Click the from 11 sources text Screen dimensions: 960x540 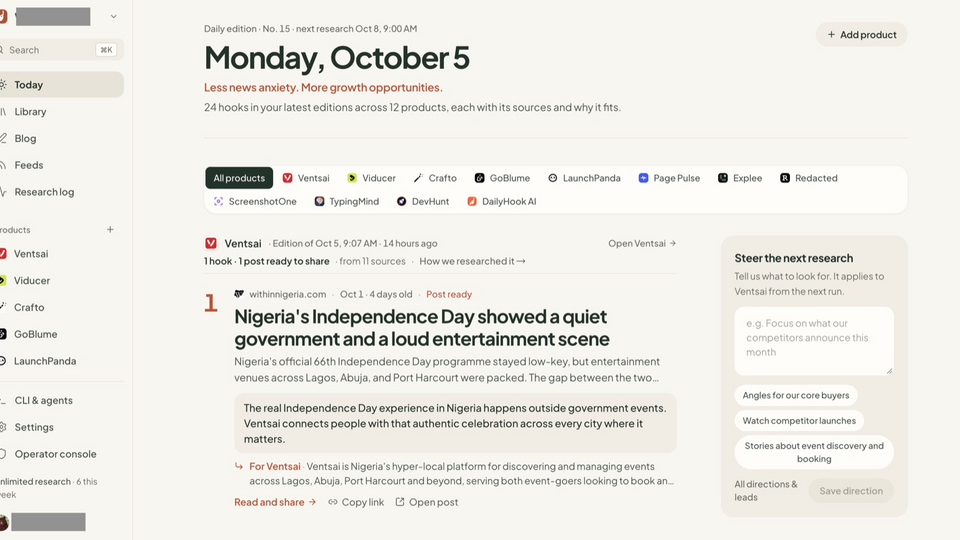tap(372, 261)
